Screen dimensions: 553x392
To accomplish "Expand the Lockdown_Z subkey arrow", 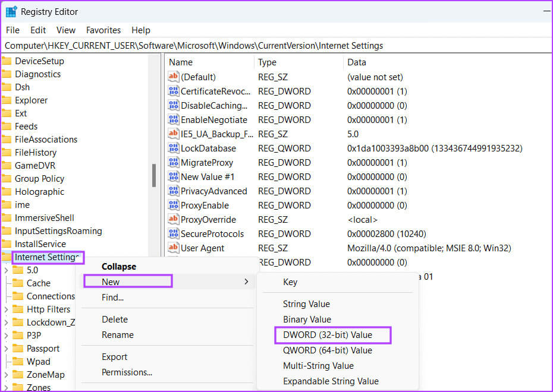I will click(x=6, y=323).
